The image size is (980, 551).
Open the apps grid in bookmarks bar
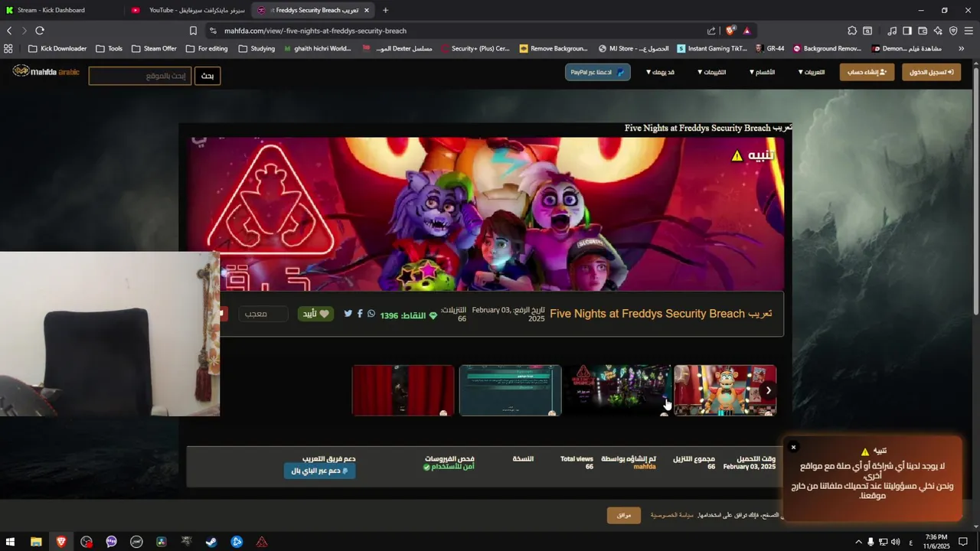pos(8,48)
